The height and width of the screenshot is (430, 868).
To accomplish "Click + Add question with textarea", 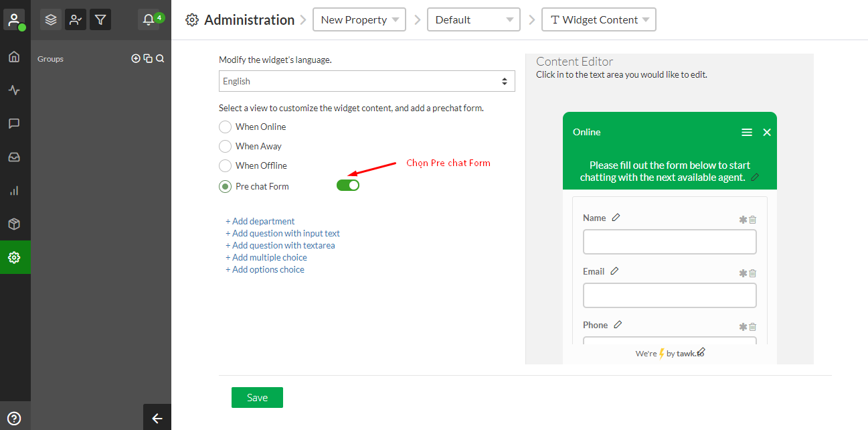I will pos(280,245).
